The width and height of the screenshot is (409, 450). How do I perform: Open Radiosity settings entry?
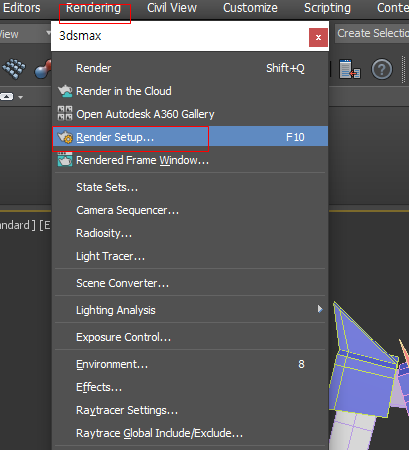point(191,233)
